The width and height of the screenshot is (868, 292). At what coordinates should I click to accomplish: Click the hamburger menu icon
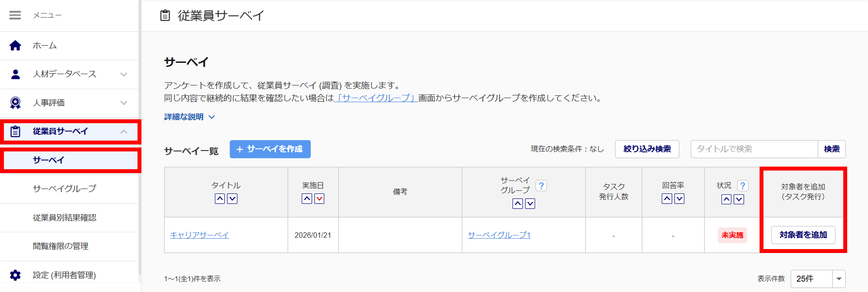click(x=15, y=16)
